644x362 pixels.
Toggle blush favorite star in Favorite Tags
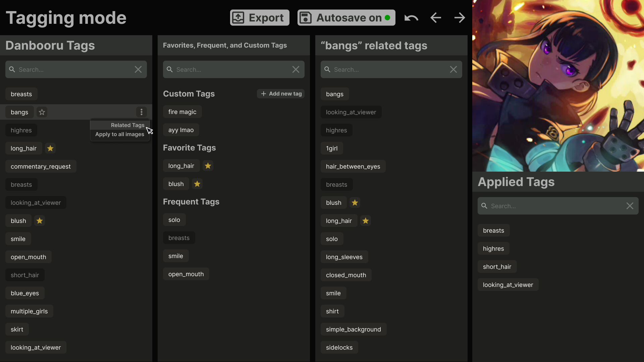tap(197, 184)
